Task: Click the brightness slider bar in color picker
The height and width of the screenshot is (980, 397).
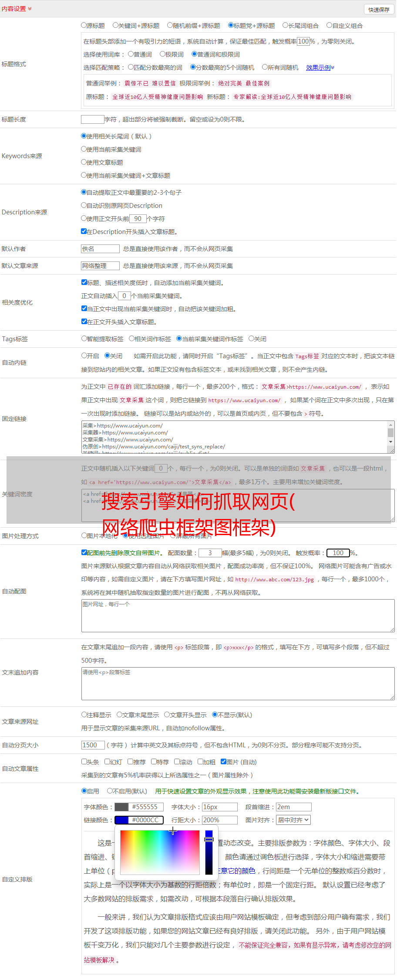Action: click(209, 852)
